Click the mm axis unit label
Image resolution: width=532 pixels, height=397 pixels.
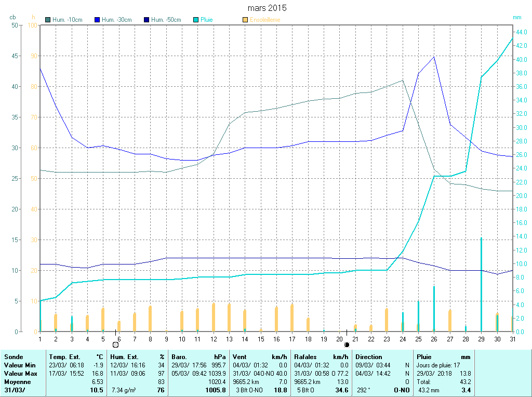coord(516,17)
